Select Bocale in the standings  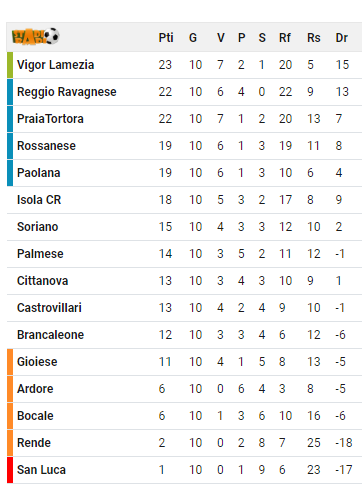point(35,416)
